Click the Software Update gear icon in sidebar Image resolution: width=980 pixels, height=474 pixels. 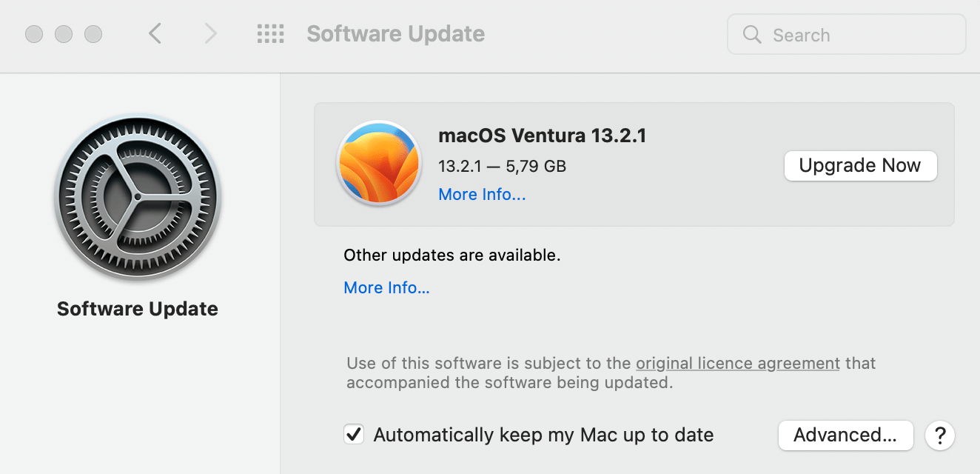138,196
